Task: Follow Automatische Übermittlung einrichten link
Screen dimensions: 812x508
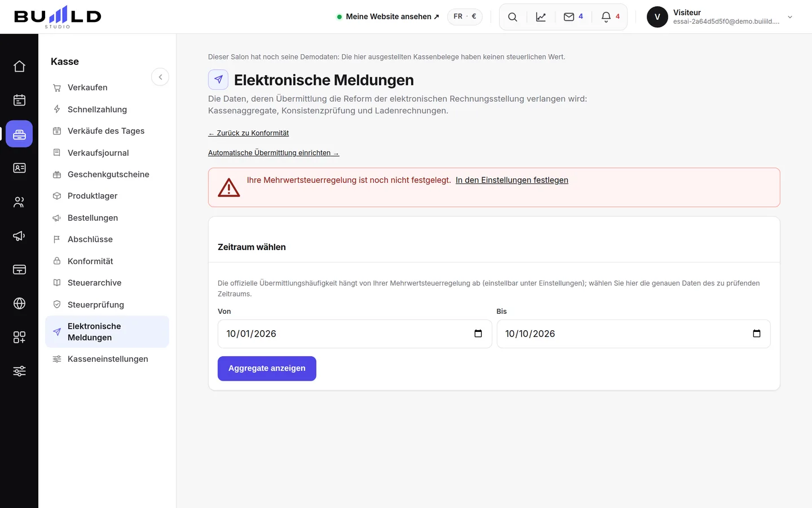Action: [273, 153]
